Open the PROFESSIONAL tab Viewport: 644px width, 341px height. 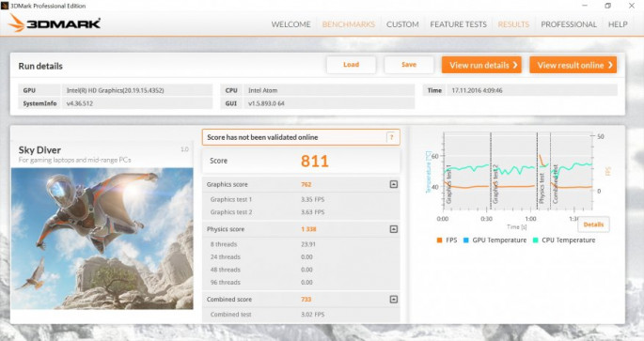tap(569, 24)
